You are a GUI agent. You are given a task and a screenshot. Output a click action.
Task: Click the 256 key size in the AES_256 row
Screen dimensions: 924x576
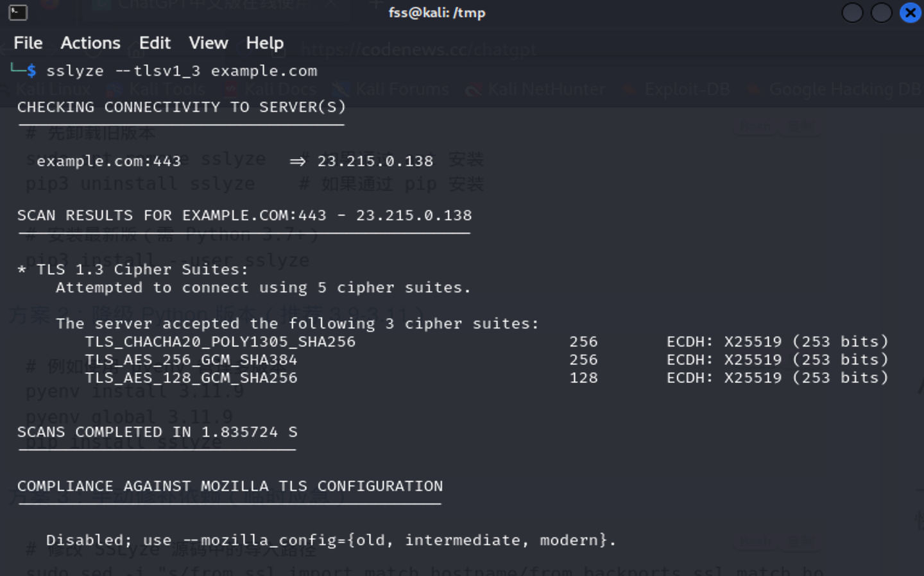pos(583,359)
